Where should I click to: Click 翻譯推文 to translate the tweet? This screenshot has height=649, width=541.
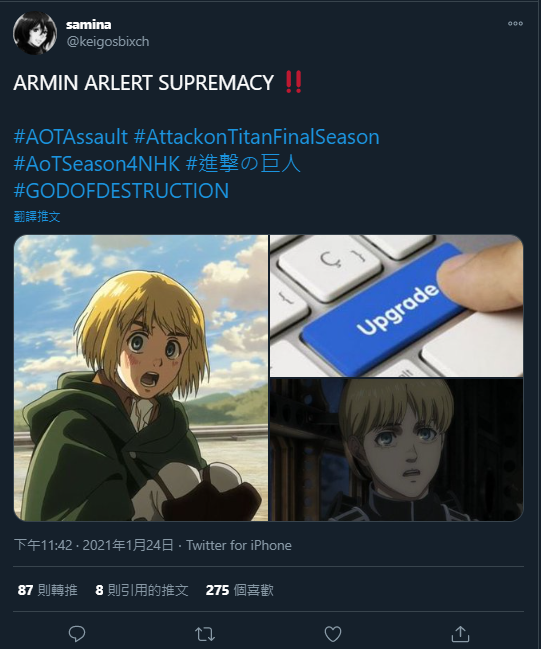[x=37, y=216]
